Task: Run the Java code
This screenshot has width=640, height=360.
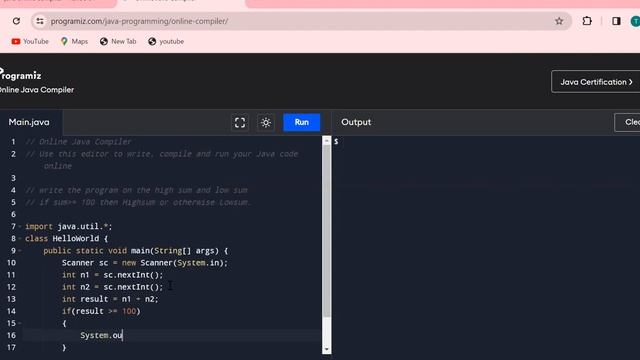Action: (302, 122)
